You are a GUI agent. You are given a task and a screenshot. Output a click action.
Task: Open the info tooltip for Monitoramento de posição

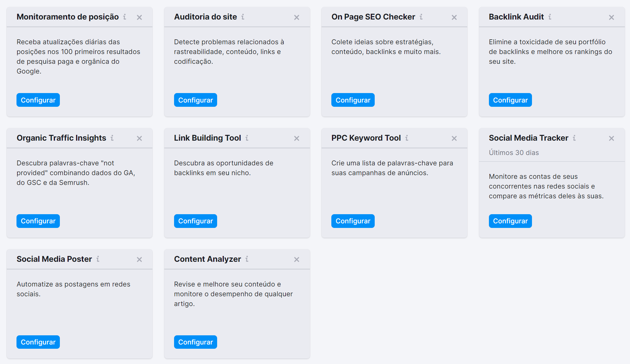[124, 17]
